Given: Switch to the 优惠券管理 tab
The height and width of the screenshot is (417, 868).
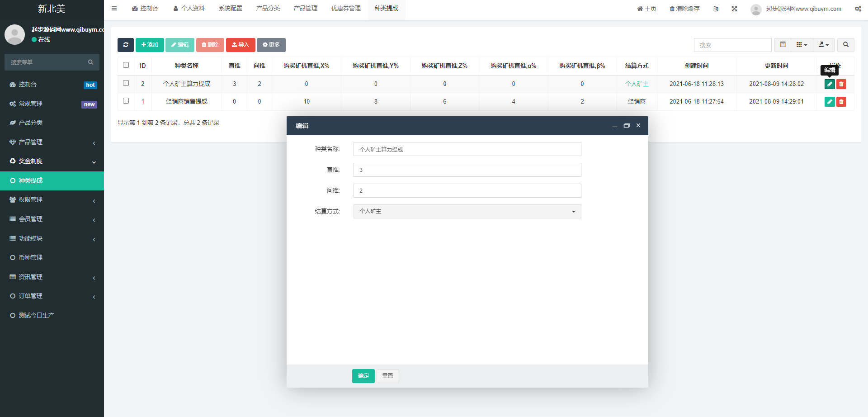Looking at the screenshot, I should tap(345, 9).
